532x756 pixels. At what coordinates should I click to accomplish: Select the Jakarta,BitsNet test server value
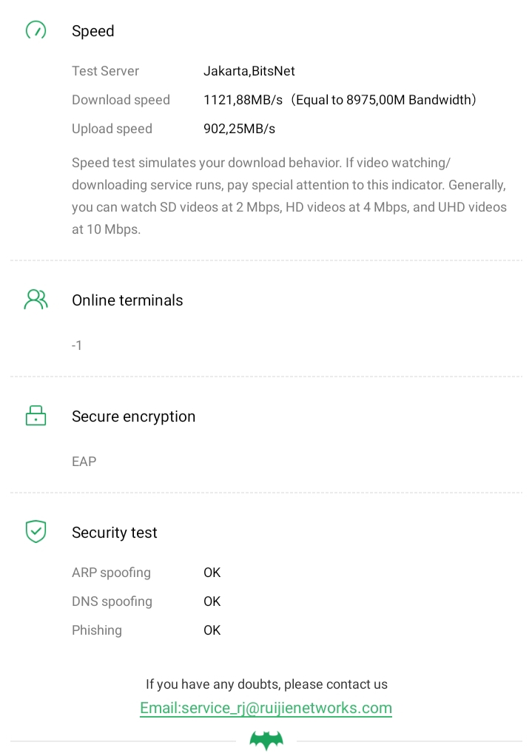click(x=249, y=71)
